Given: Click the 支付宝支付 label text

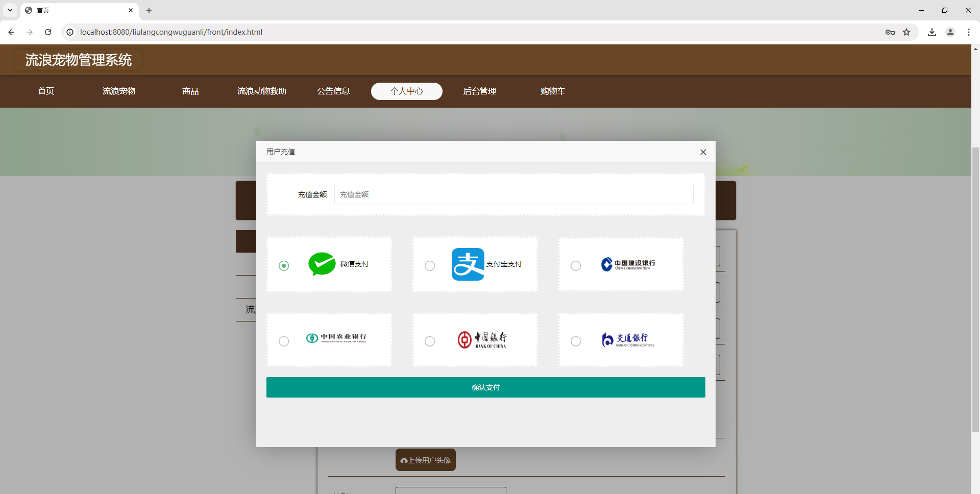Looking at the screenshot, I should [x=504, y=264].
